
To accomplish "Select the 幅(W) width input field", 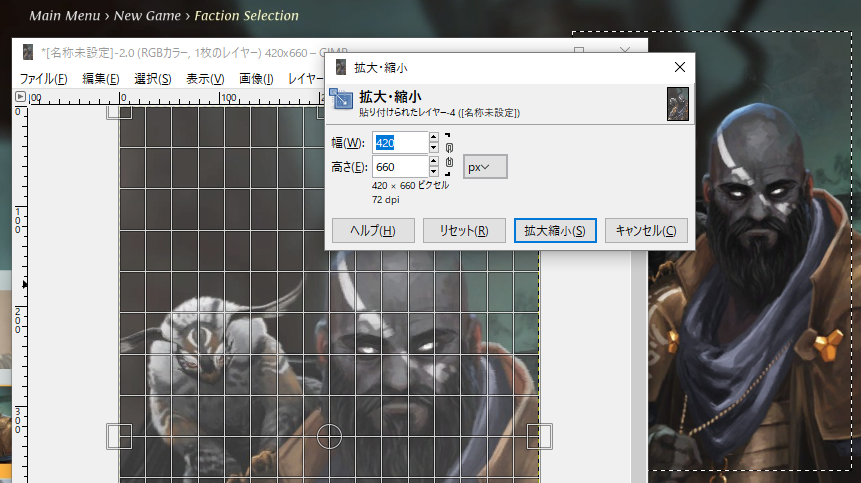I will tap(400, 143).
